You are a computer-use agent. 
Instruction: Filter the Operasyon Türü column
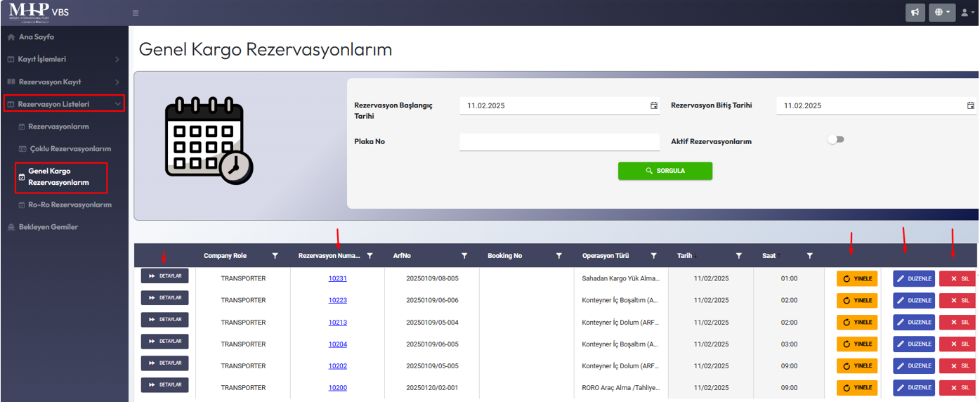pyautogui.click(x=653, y=256)
